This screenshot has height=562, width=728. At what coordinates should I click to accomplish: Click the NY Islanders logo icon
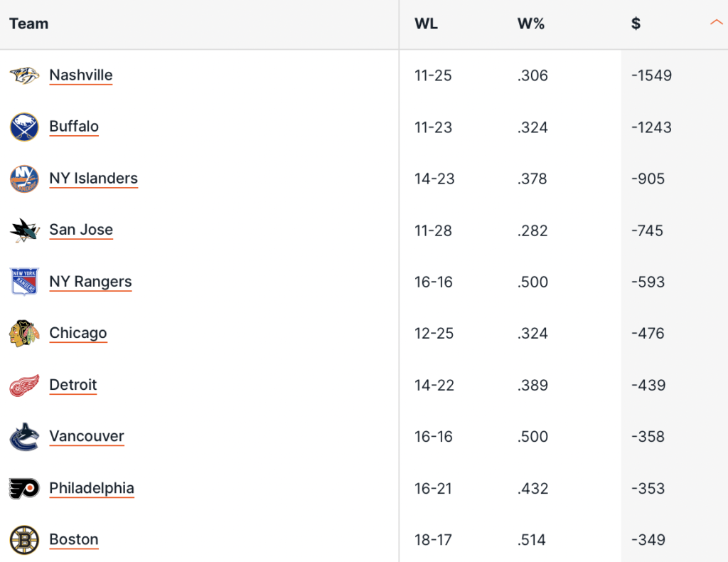[x=24, y=179]
